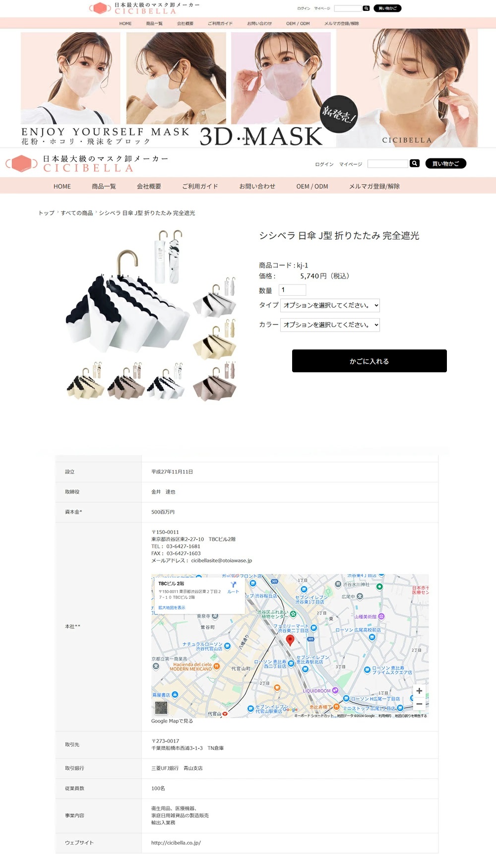Open the 買い物かご cart button in the main header

pyautogui.click(x=445, y=163)
